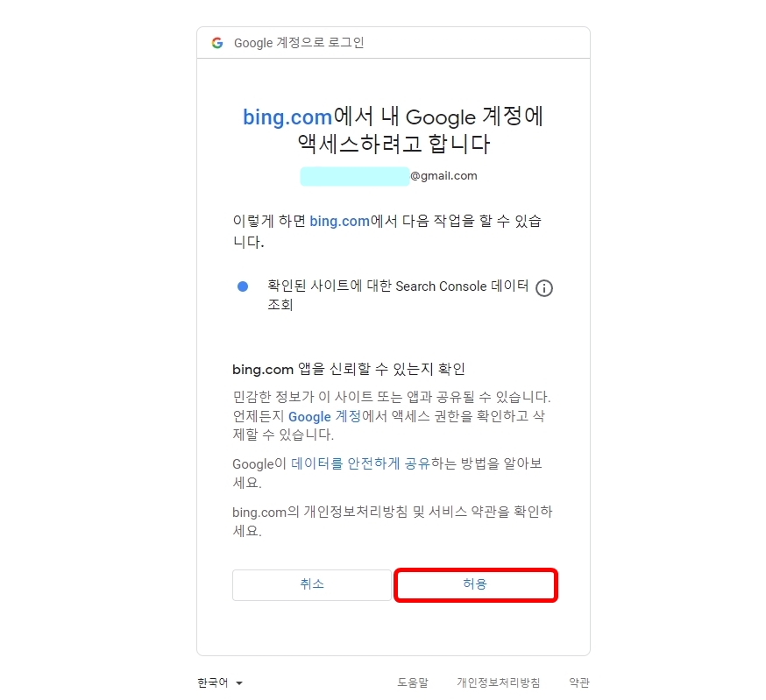Open the 도움말 footer link
The image size is (766, 700).
412,682
